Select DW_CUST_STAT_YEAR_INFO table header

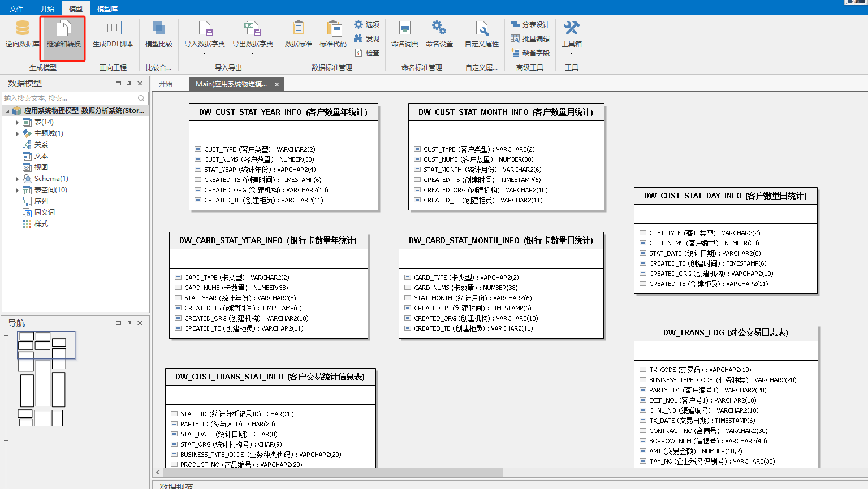click(x=283, y=112)
